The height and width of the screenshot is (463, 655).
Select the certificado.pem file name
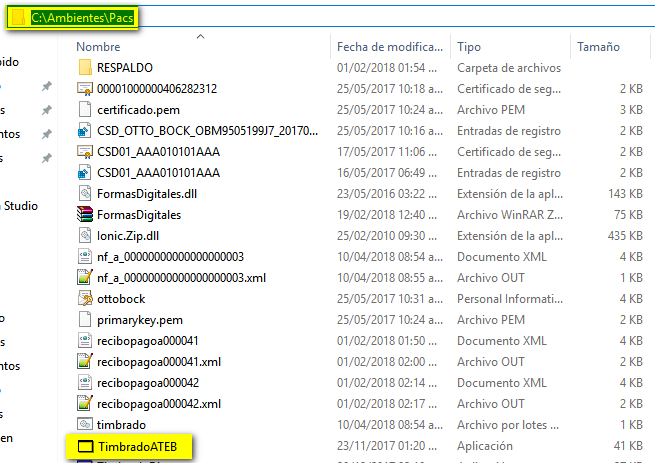tap(138, 110)
